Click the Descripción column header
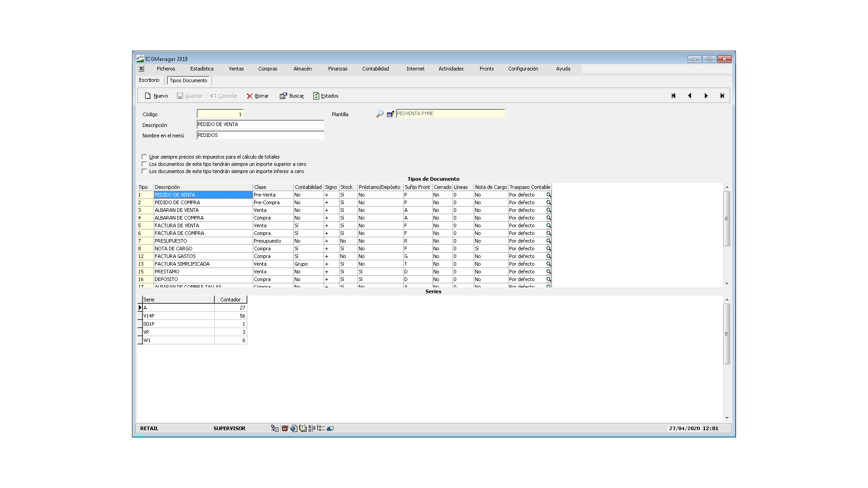 coord(203,187)
